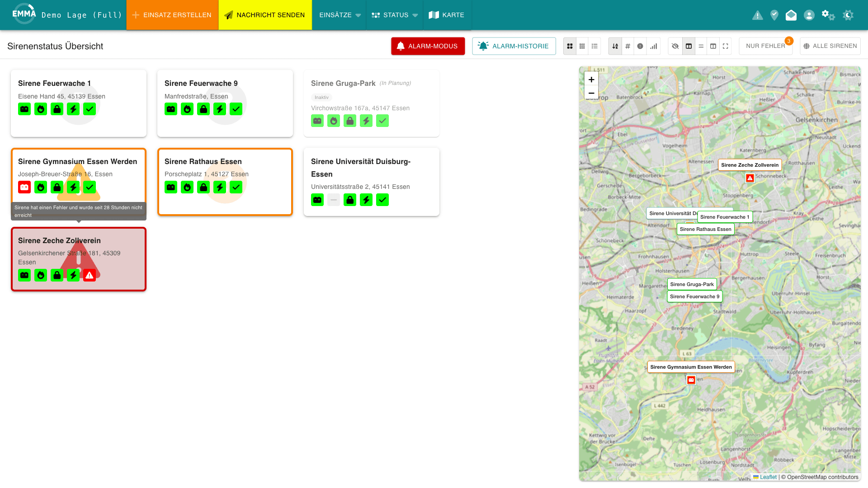Viewport: 868px width, 488px height.
Task: Click the red battery icon on Gymnasium Werden card
Action: tap(24, 187)
